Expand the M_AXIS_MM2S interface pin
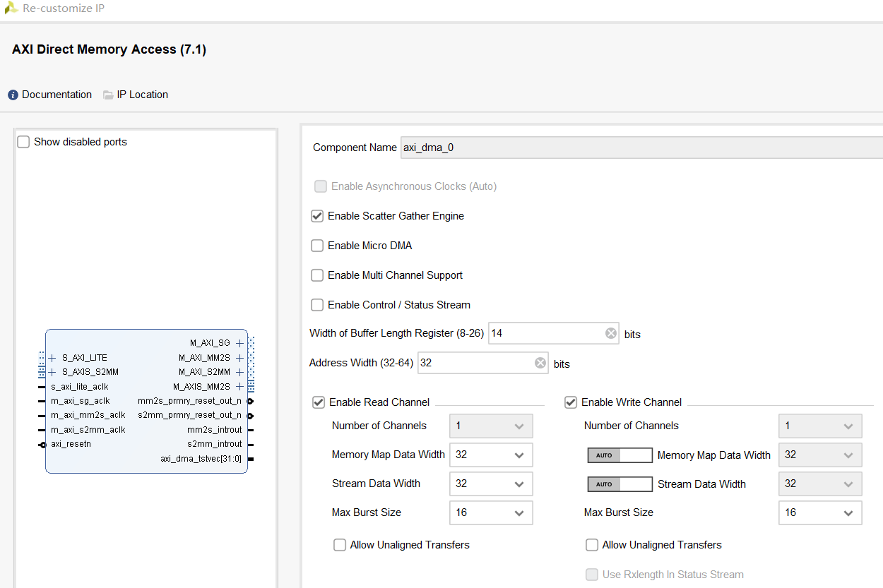This screenshot has width=883, height=588. 239,386
